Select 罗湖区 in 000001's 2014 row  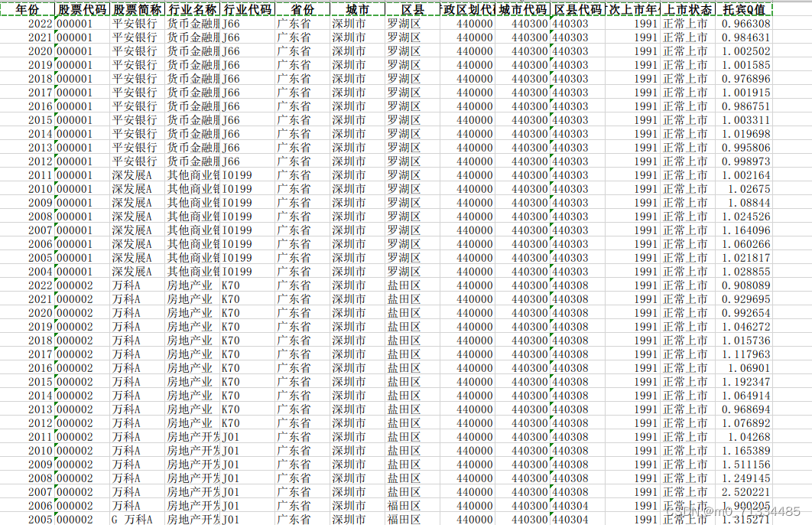[x=412, y=134]
